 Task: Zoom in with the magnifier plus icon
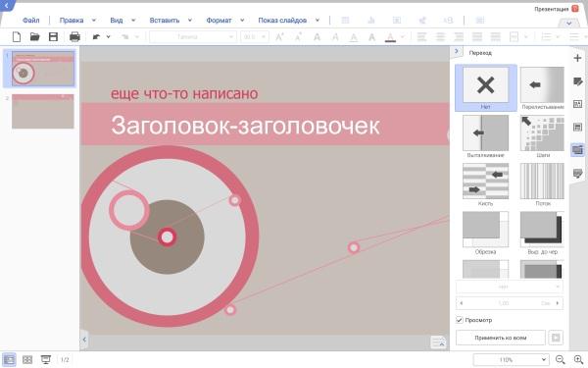pos(578,360)
